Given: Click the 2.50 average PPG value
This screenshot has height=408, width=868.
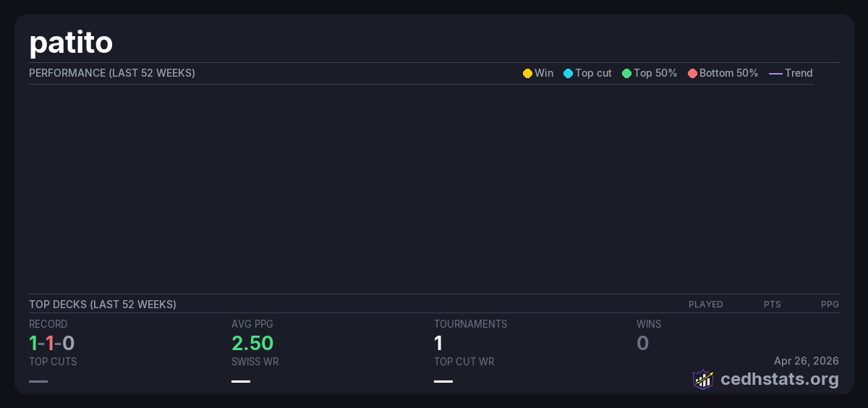Looking at the screenshot, I should coord(252,343).
